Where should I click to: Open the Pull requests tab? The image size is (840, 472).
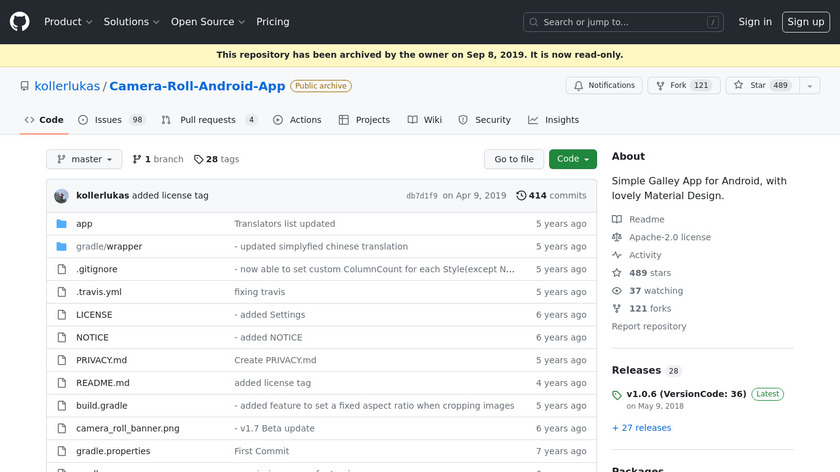click(208, 120)
